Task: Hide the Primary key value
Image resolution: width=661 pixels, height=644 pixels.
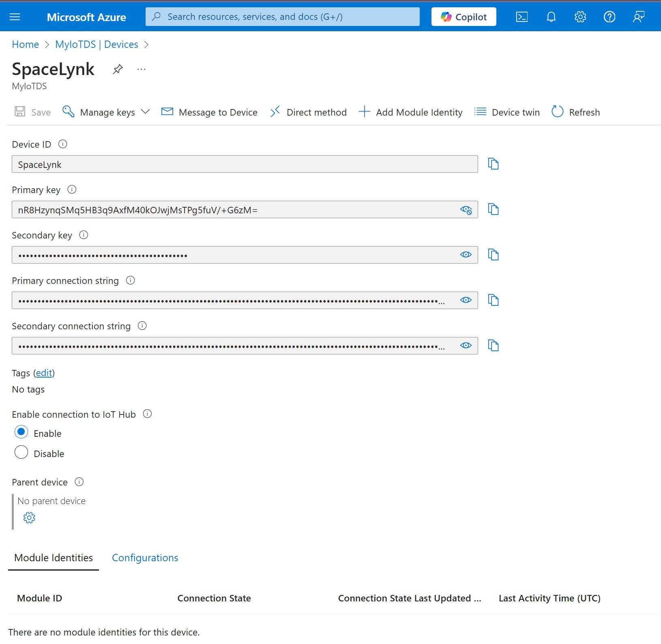Action: point(466,210)
